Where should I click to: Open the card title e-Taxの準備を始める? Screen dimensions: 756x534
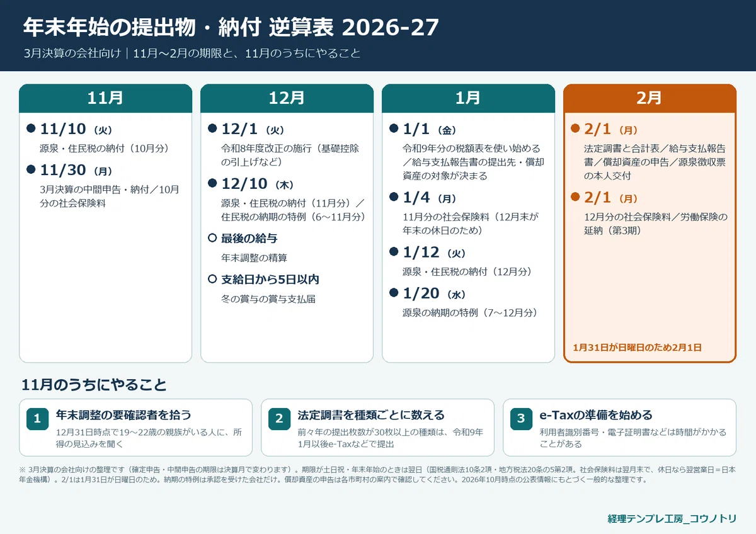(596, 415)
